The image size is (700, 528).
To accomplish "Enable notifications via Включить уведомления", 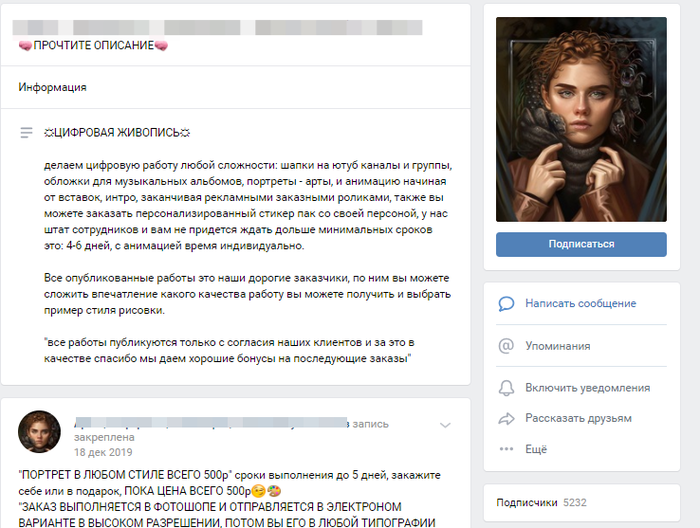I will pos(588,388).
